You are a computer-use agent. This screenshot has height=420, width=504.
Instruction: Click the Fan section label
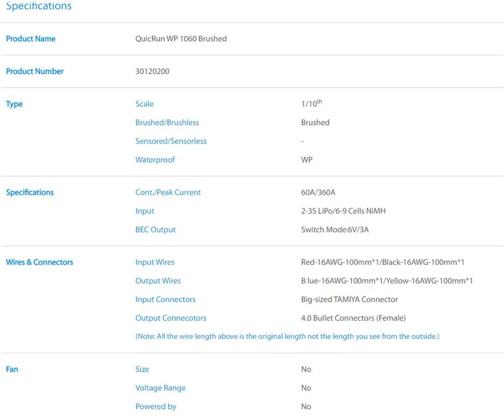12,370
